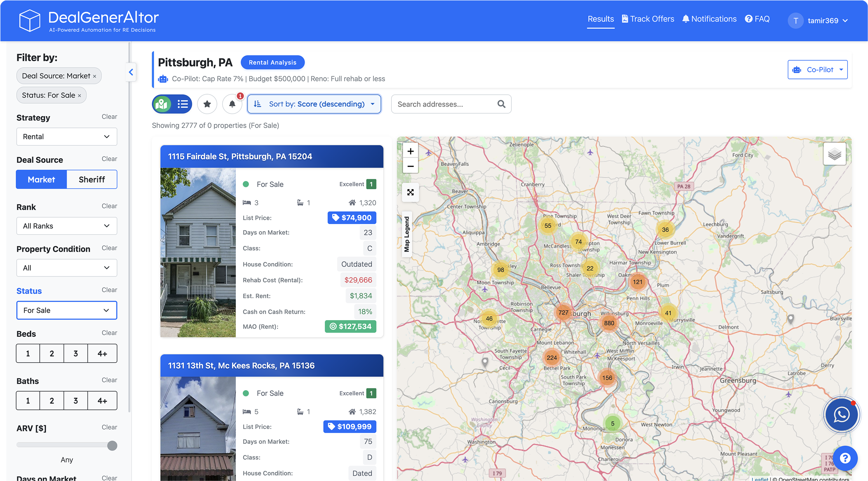Switch to map view toggle
This screenshot has height=481, width=868.
coord(162,104)
